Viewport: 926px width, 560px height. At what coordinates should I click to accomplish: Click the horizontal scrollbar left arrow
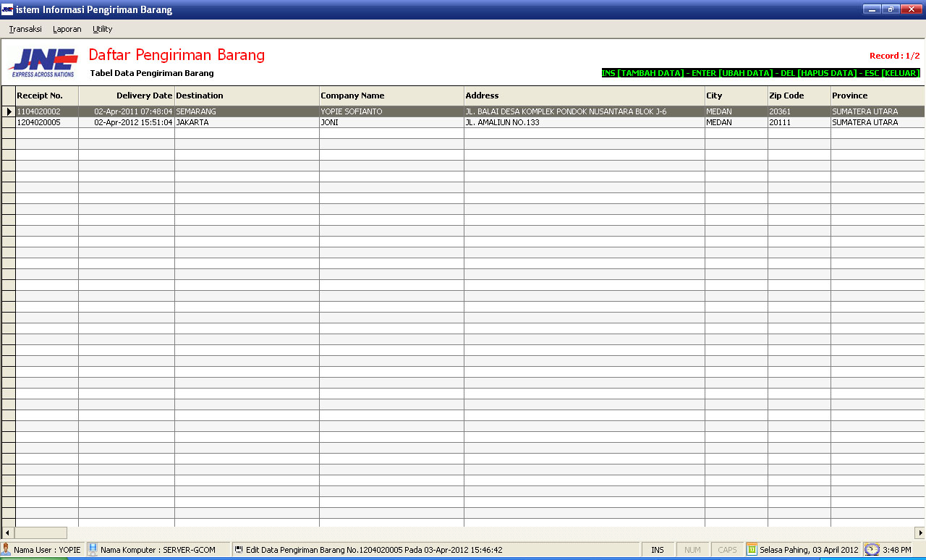(7, 533)
